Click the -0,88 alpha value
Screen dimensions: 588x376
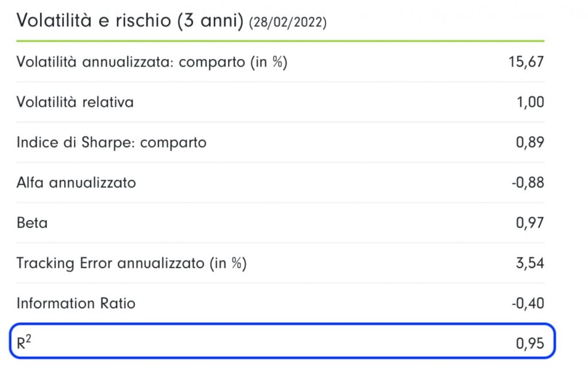[528, 183]
